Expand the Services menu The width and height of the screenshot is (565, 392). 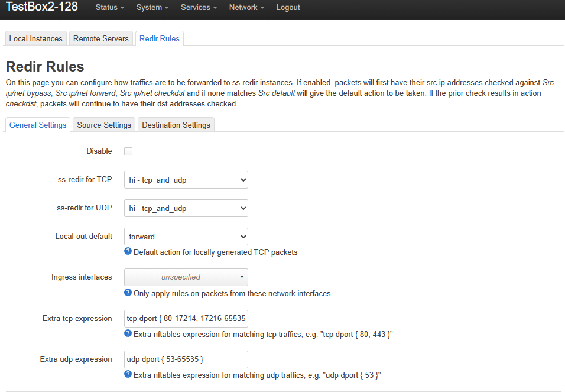pos(199,8)
